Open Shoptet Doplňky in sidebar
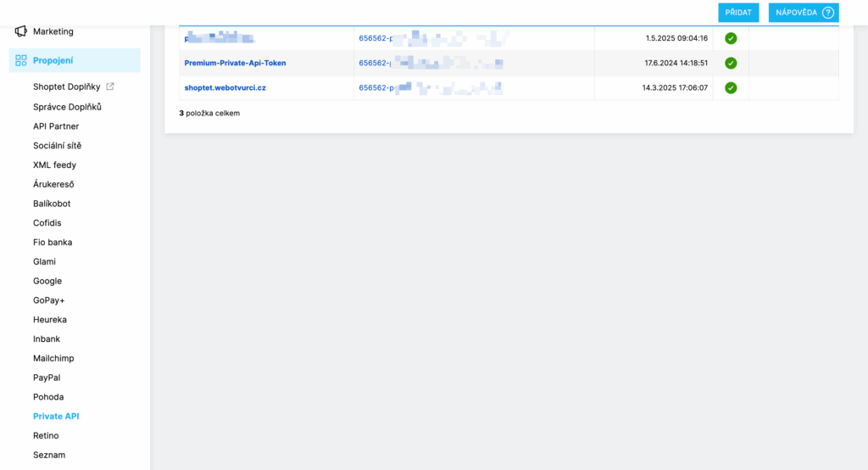The height and width of the screenshot is (470, 868). click(66, 87)
